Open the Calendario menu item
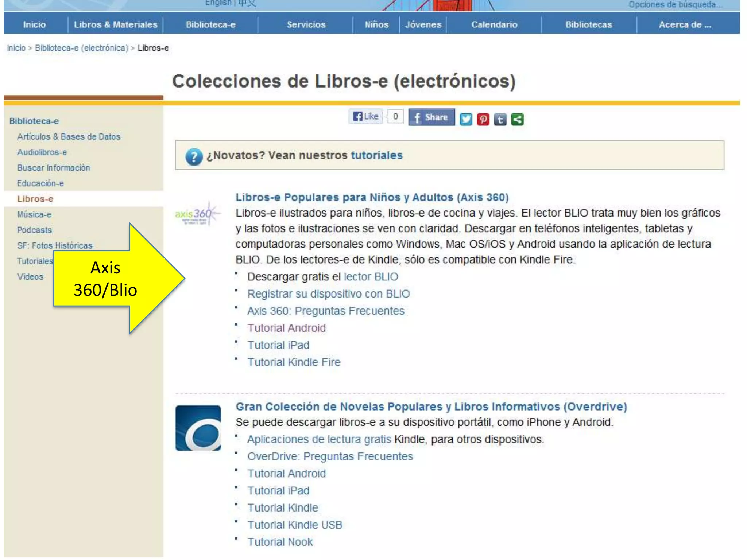The image size is (747, 560). tap(494, 24)
